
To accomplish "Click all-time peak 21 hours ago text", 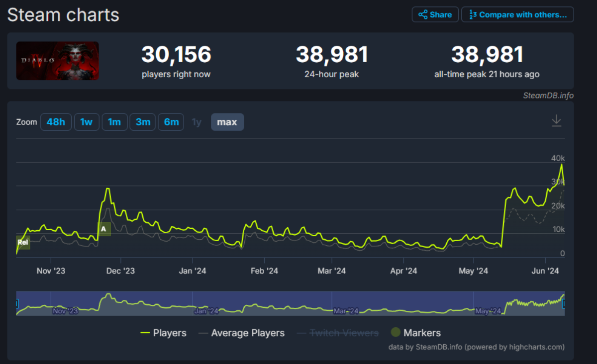I will [x=487, y=75].
